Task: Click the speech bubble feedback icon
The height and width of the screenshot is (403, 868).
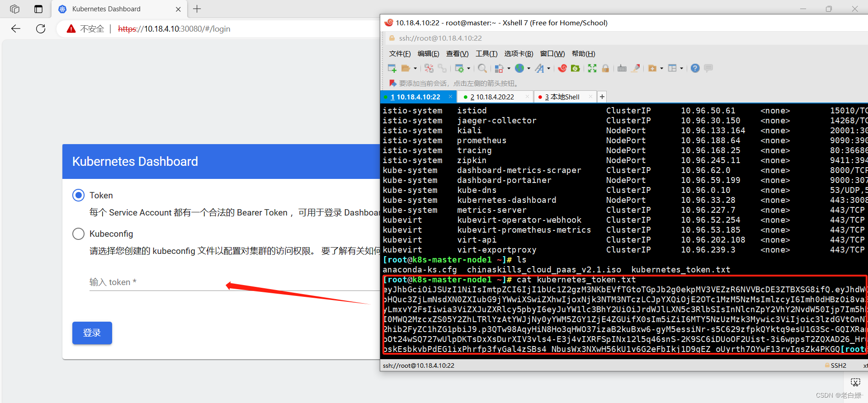Action: [x=708, y=68]
